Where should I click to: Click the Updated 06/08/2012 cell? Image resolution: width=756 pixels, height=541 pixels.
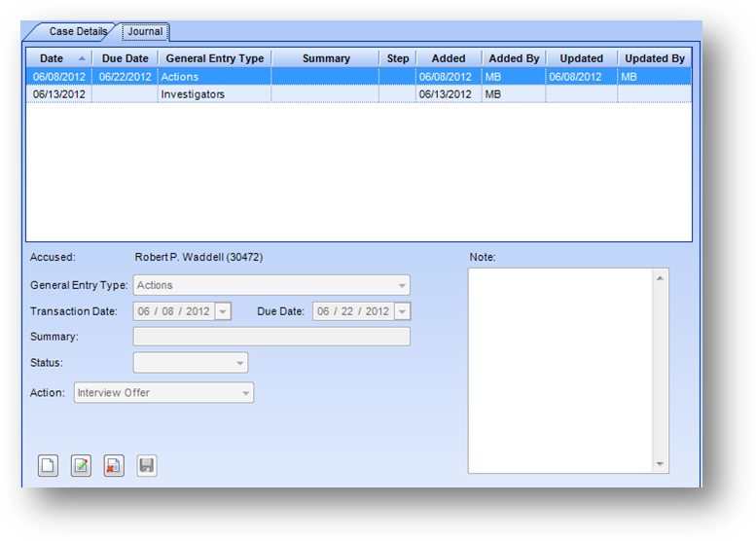[x=582, y=77]
